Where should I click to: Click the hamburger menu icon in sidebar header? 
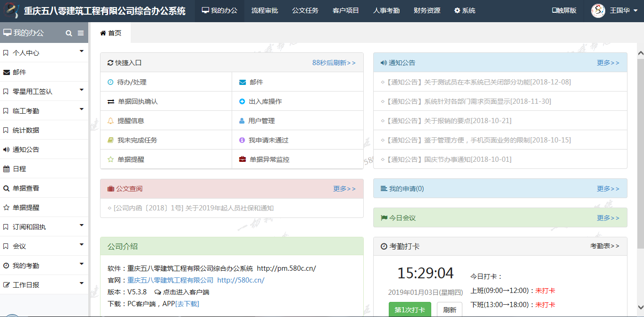81,33
